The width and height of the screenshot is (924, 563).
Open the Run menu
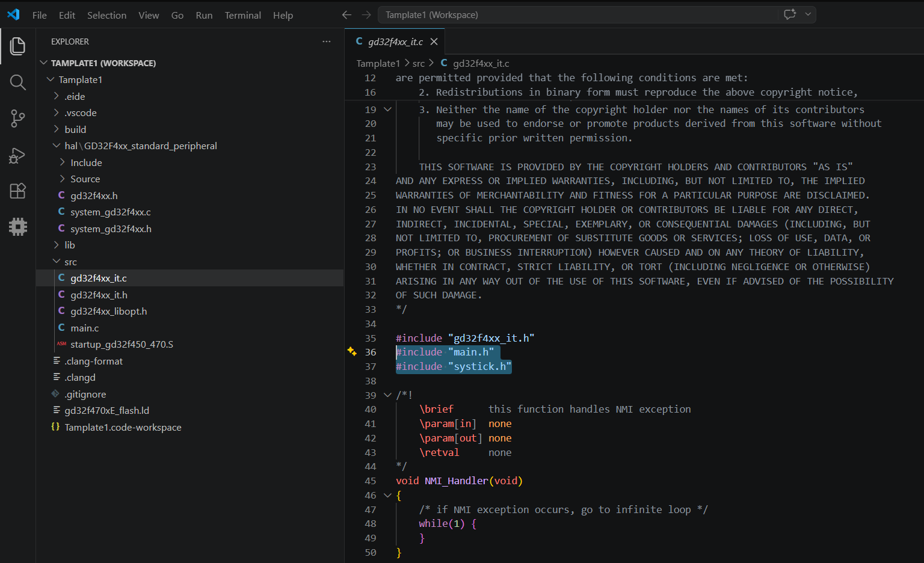204,15
